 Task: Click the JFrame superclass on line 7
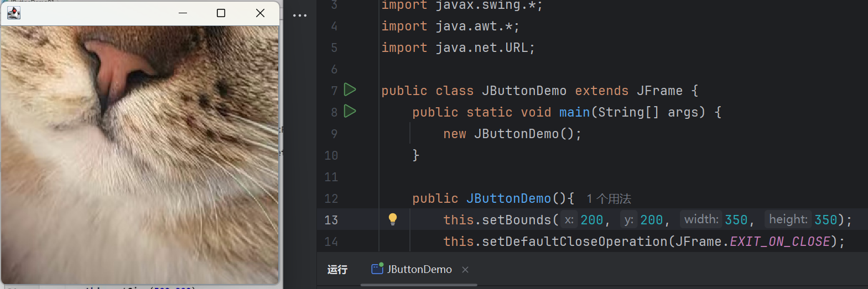(659, 91)
